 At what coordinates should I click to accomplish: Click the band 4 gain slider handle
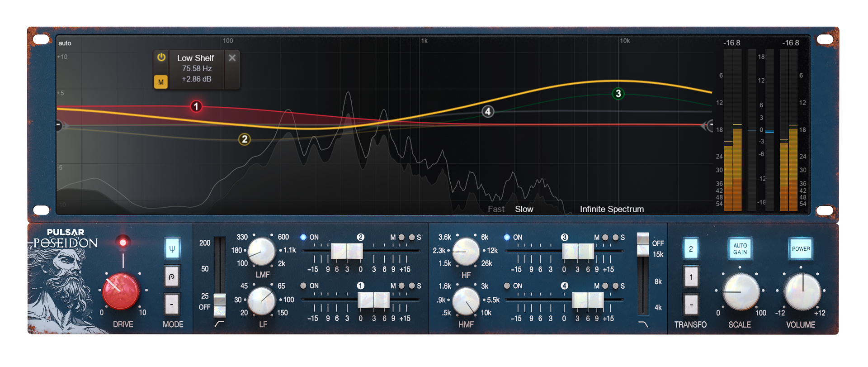click(588, 300)
